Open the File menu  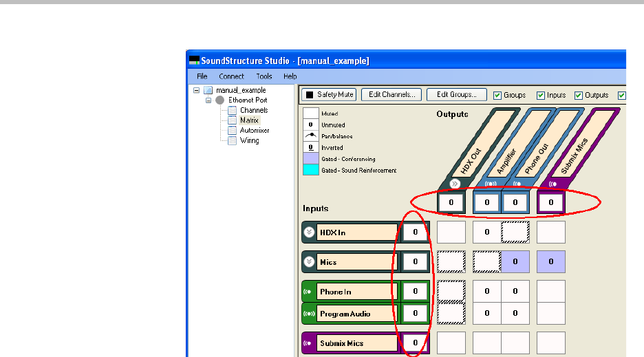202,76
